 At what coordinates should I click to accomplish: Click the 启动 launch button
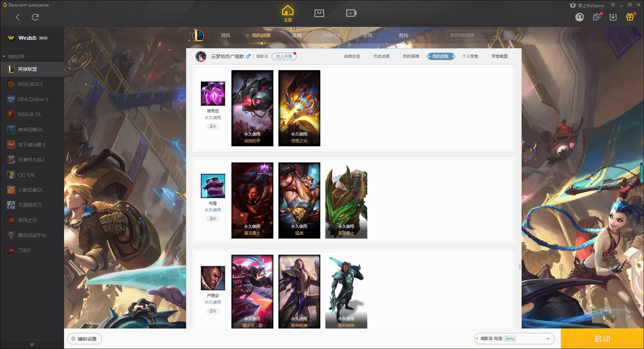[x=602, y=339]
